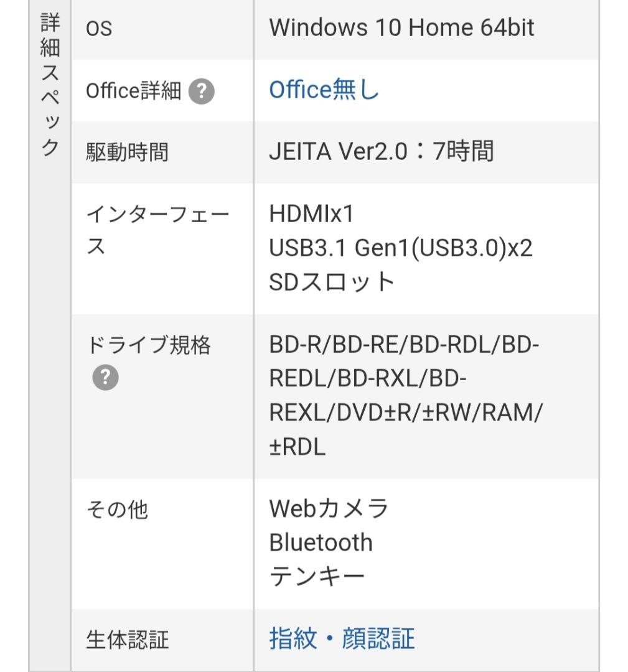Click the help icon under ドライブ規格
Image resolution: width=628 pixels, height=672 pixels.
[105, 377]
